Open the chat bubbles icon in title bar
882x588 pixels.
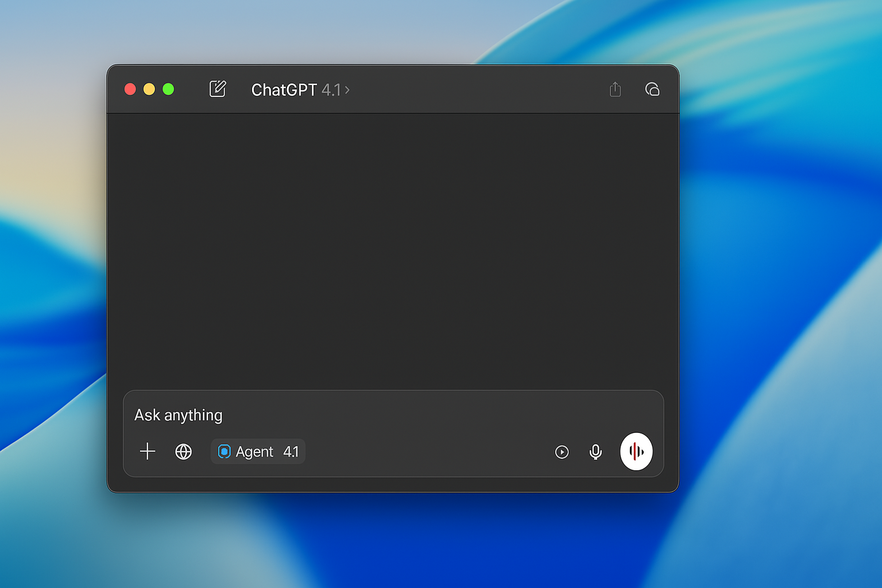click(x=652, y=89)
